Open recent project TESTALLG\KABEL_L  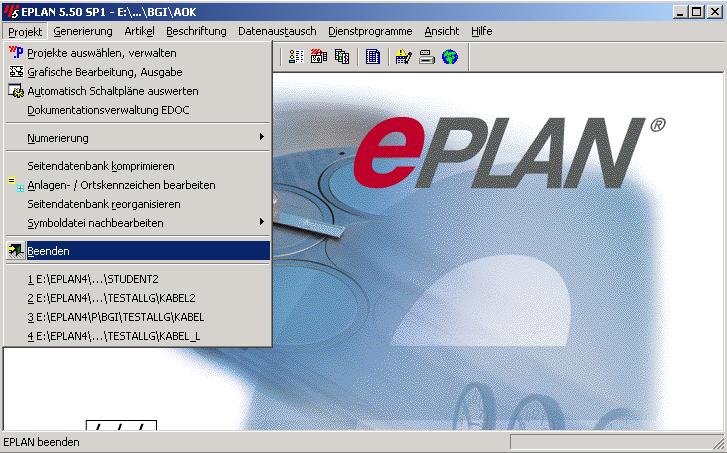pos(113,336)
